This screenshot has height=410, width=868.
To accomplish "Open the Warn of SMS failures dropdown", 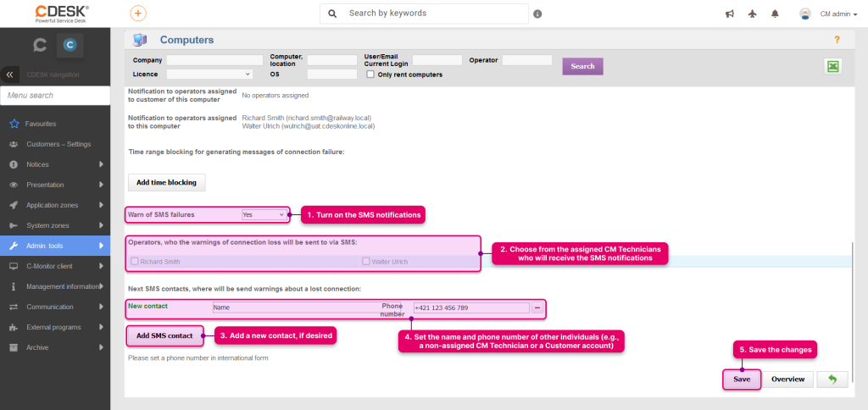I will [x=264, y=214].
